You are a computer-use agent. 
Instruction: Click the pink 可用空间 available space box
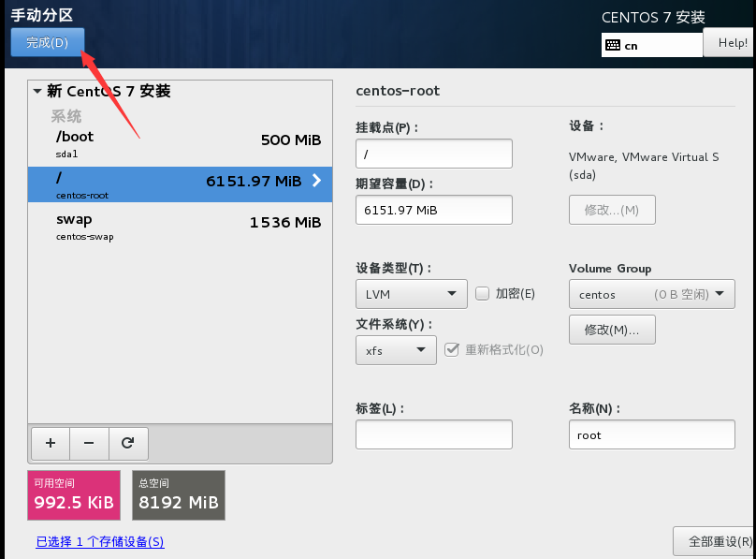(74, 495)
